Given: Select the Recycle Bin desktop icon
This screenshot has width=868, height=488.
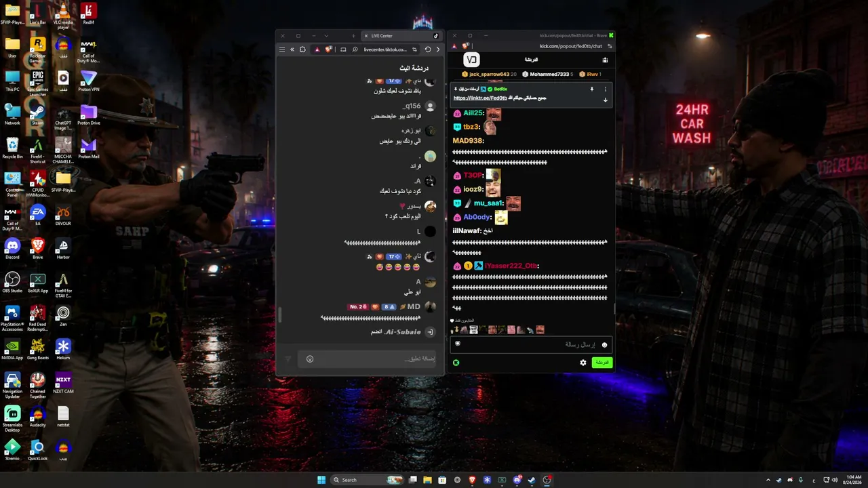Looking at the screenshot, I should point(12,147).
